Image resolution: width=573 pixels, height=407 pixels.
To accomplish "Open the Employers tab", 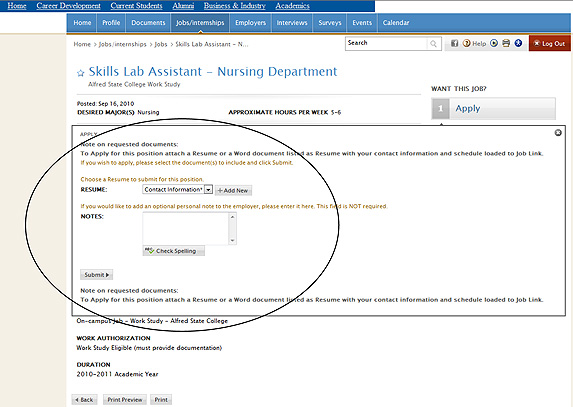I will click(250, 23).
